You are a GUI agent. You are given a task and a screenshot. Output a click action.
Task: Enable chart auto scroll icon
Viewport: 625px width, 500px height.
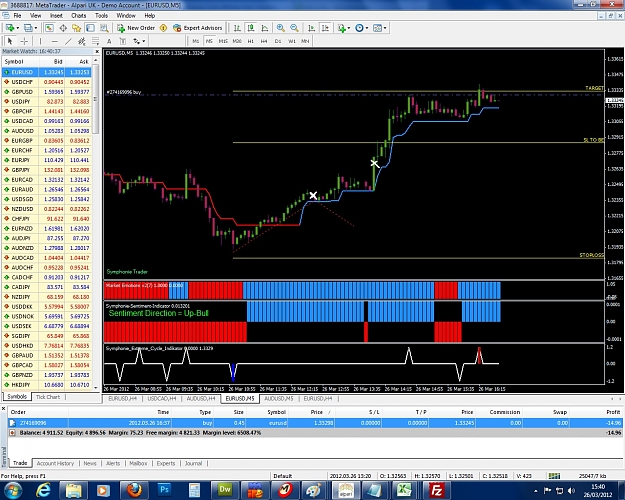tap(312, 28)
